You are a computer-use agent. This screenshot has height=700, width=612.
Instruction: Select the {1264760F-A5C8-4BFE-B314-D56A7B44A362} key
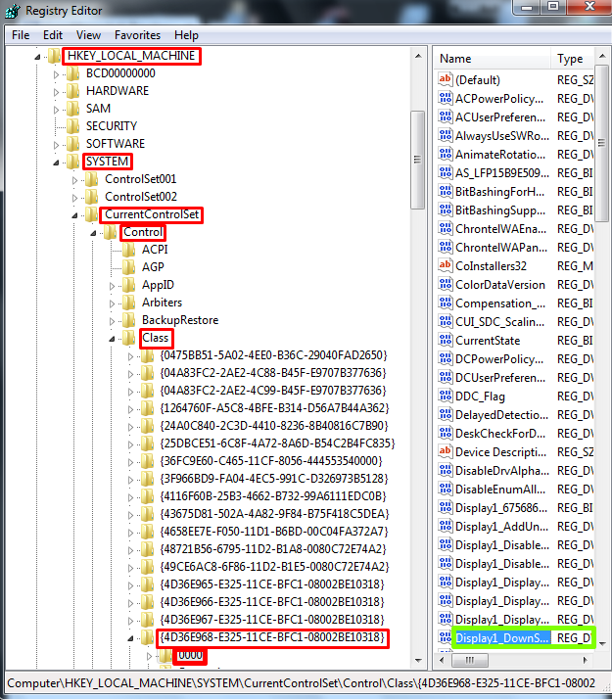[x=274, y=408]
